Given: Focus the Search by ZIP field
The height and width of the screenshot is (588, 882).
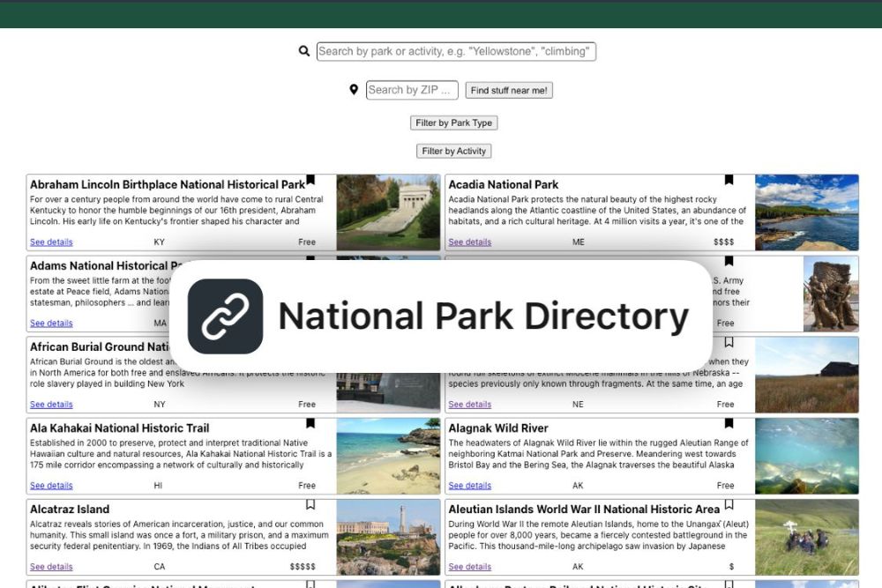Looking at the screenshot, I should [x=412, y=90].
